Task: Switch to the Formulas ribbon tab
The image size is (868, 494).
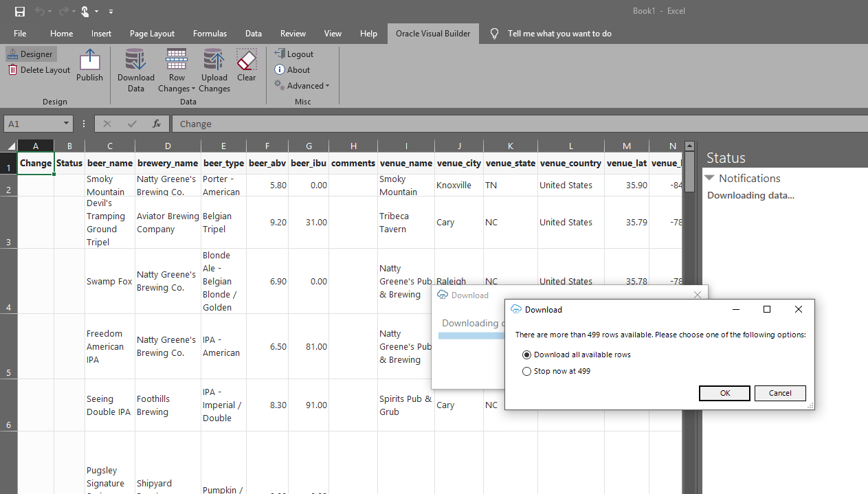Action: point(210,33)
